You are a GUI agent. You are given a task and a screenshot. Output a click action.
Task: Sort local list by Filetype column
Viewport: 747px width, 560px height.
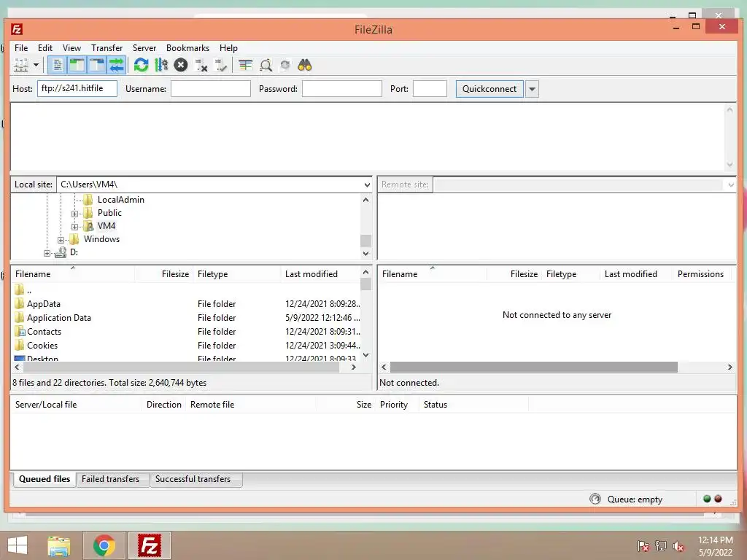pos(237,274)
